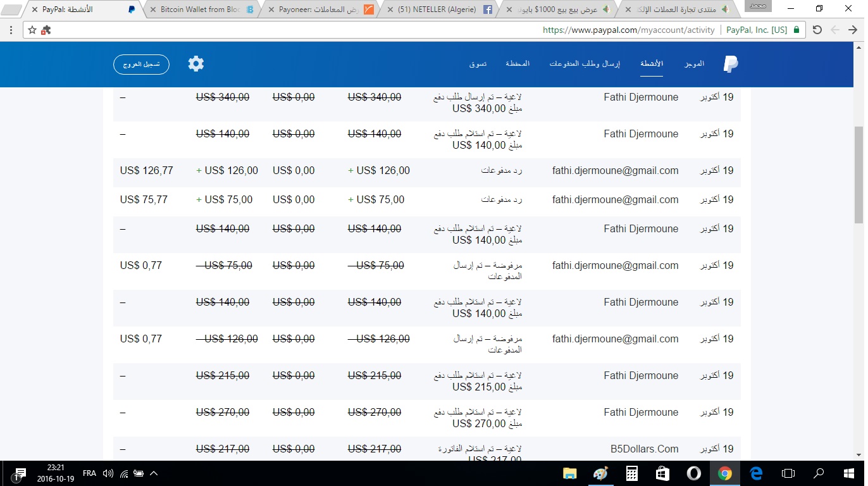Bookmark this page with the star icon
Image resolution: width=868 pixels, height=486 pixels.
[x=32, y=30]
